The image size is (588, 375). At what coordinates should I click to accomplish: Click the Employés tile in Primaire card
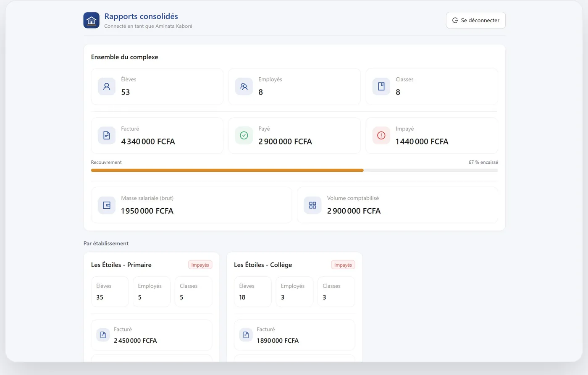coord(152,292)
